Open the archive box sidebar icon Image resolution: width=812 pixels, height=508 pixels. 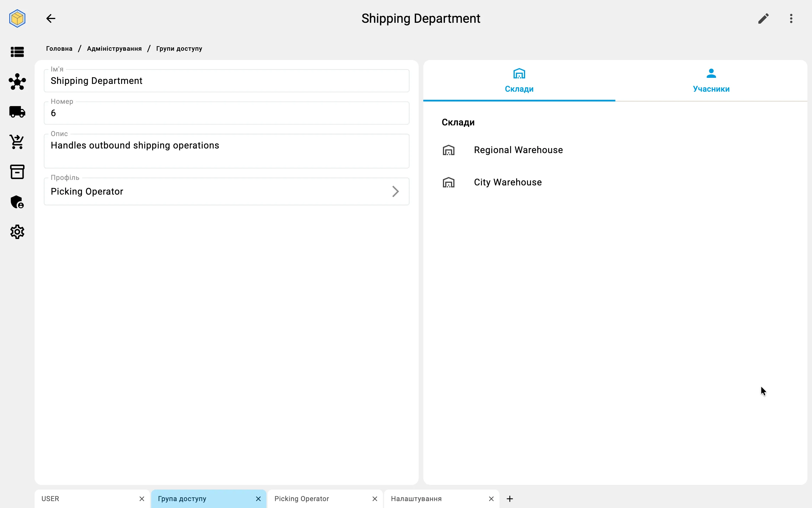[x=17, y=172]
